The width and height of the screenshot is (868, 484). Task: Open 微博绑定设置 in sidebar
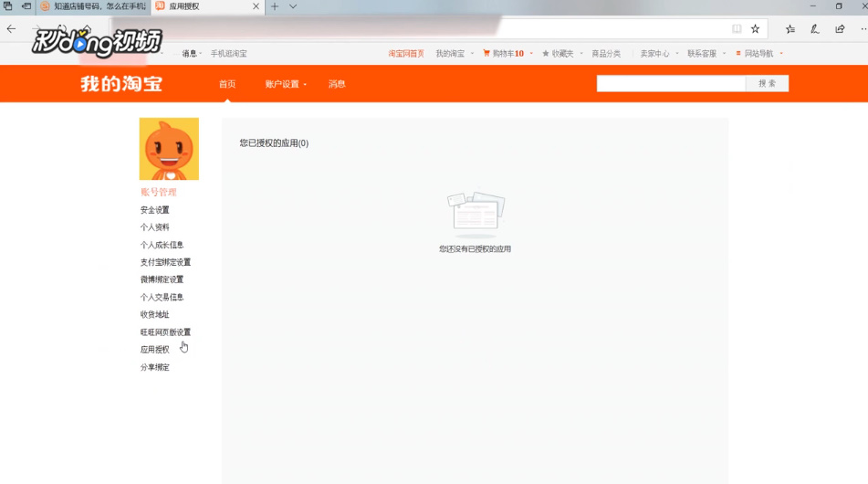[x=162, y=279]
